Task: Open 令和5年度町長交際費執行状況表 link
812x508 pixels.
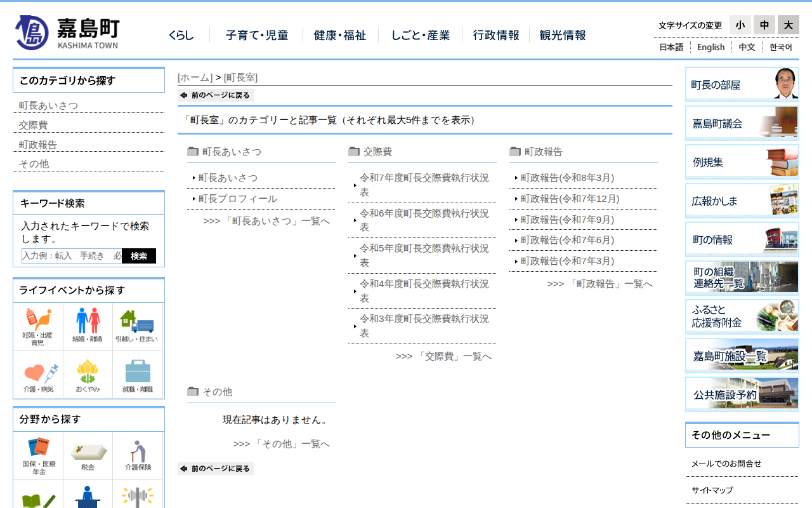Action: [424, 255]
